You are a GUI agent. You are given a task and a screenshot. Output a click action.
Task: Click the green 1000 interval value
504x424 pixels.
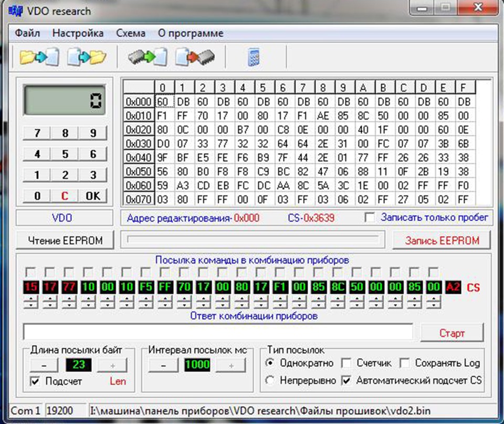point(197,365)
